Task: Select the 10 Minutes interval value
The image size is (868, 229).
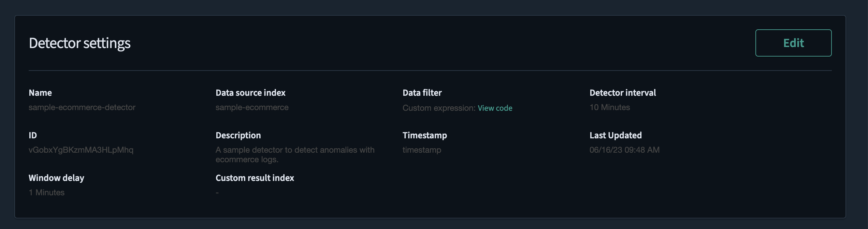Action: click(610, 107)
